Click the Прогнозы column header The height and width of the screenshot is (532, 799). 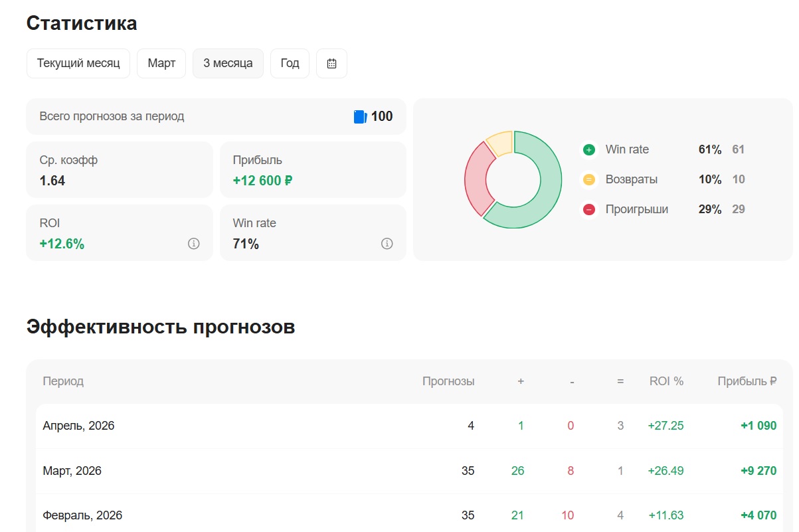point(448,381)
